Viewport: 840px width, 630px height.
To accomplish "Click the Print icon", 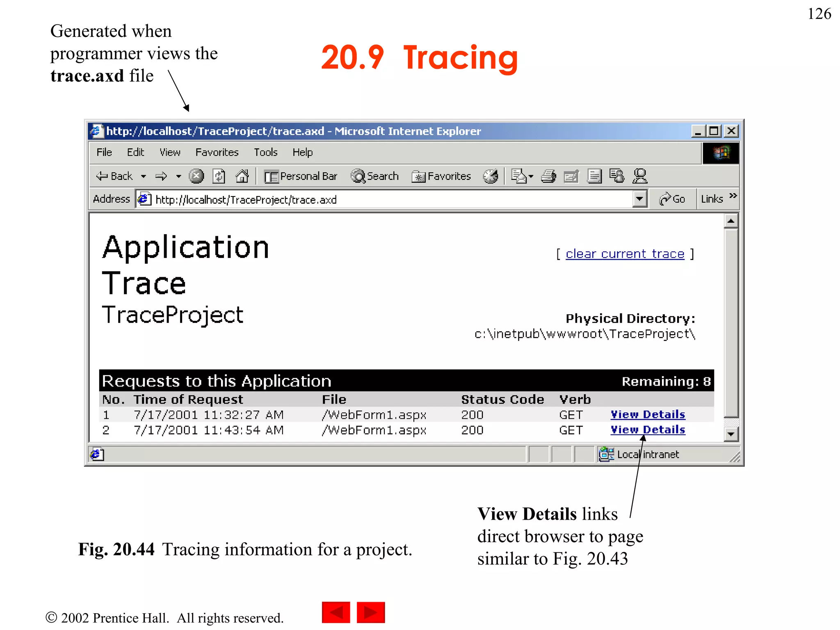I will click(x=548, y=176).
